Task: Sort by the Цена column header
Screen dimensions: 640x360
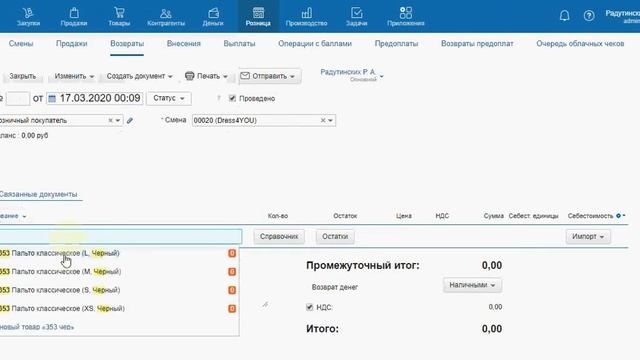Action: 404,216
